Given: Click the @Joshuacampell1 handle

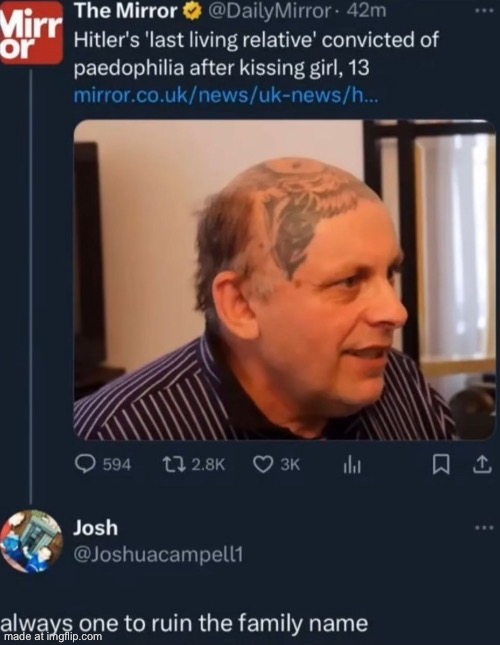Looking at the screenshot, I should coord(158,555).
